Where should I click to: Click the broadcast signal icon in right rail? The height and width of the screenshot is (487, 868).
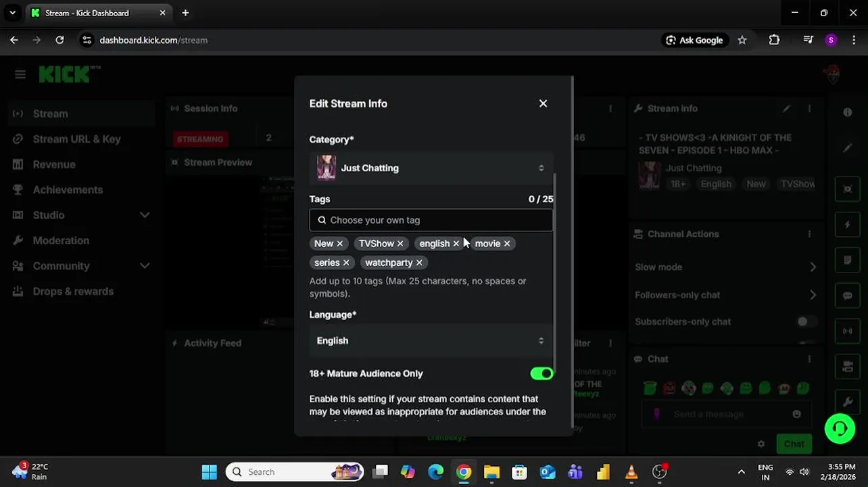847,331
